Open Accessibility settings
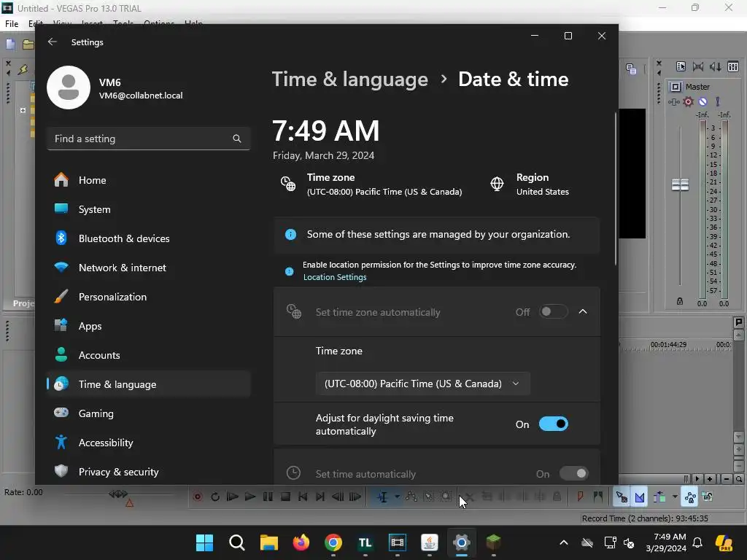Viewport: 747px width, 560px height. click(x=149, y=443)
